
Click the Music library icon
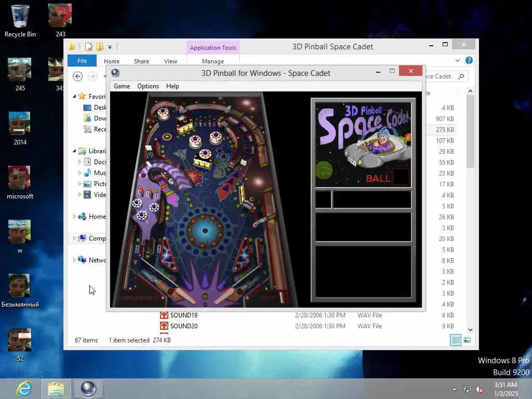[87, 172]
